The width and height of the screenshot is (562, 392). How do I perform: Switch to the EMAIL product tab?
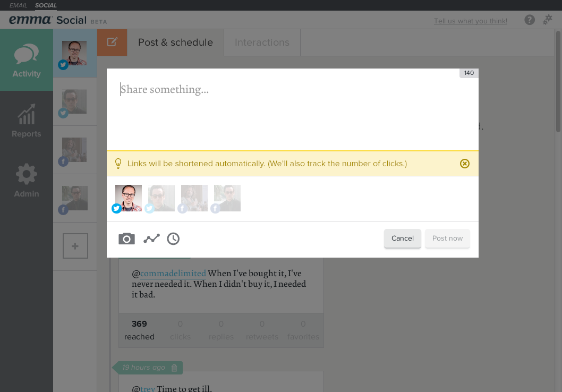(19, 5)
